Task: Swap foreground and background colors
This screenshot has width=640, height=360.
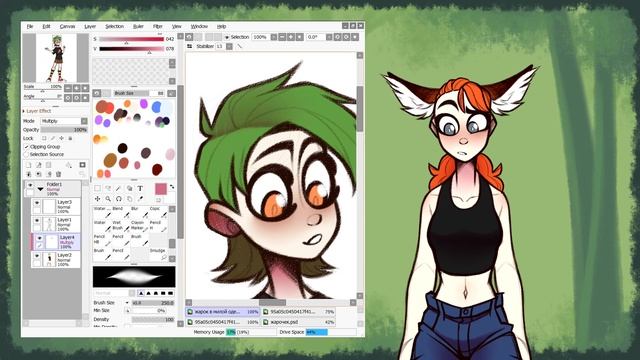Action: pyautogui.click(x=172, y=187)
